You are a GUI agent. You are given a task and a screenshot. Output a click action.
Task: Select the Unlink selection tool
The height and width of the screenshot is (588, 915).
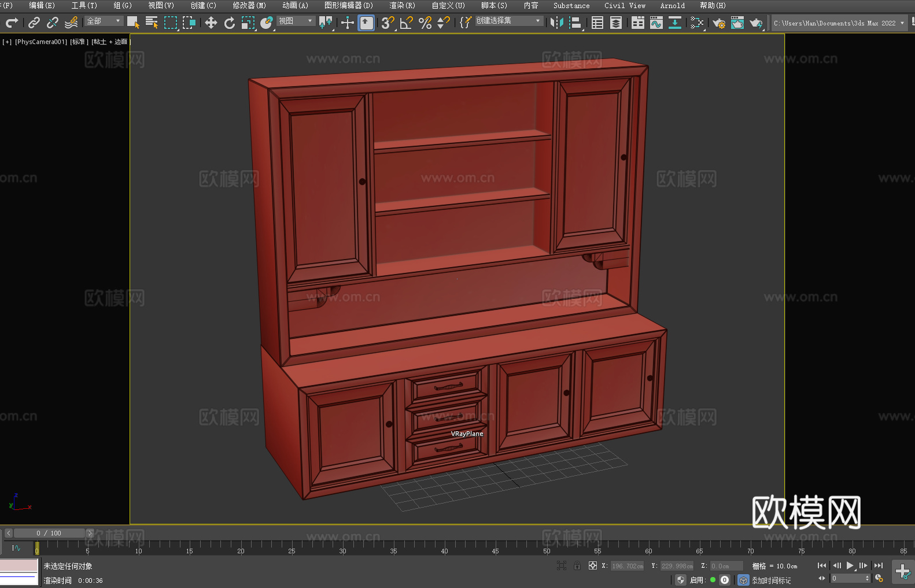point(53,23)
